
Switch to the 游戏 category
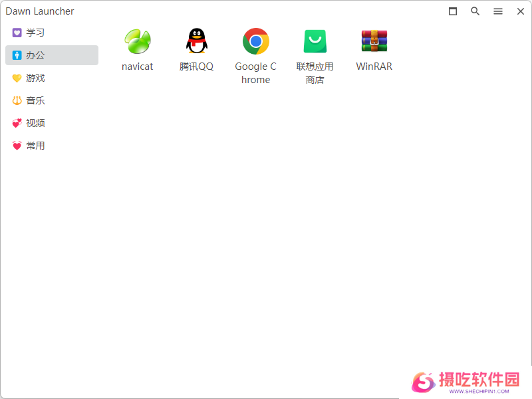pos(52,78)
